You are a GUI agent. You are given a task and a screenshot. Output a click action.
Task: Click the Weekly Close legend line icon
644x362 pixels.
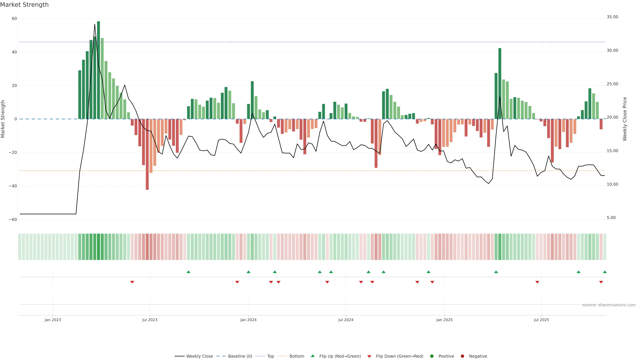pyautogui.click(x=179, y=356)
